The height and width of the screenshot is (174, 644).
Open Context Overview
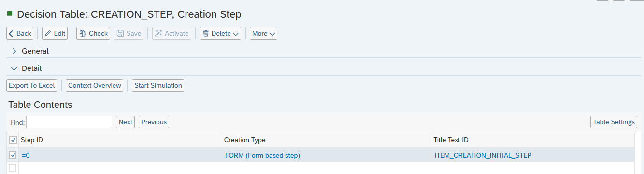click(x=94, y=85)
